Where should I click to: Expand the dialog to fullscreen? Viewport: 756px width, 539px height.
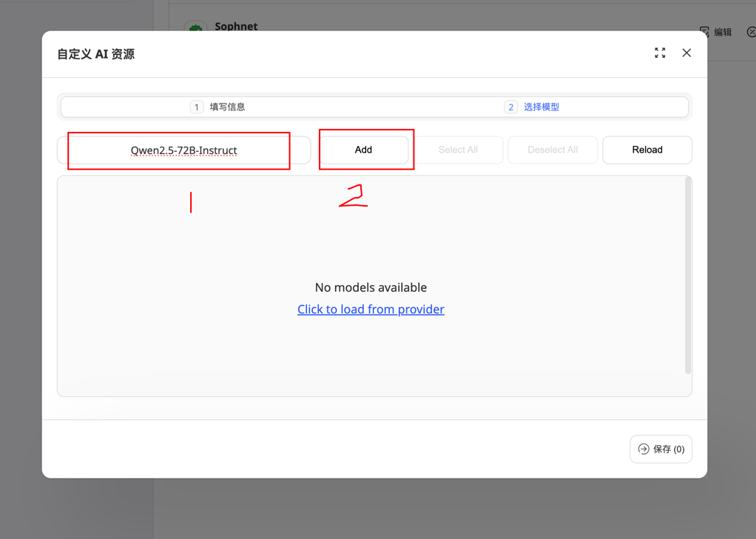660,53
